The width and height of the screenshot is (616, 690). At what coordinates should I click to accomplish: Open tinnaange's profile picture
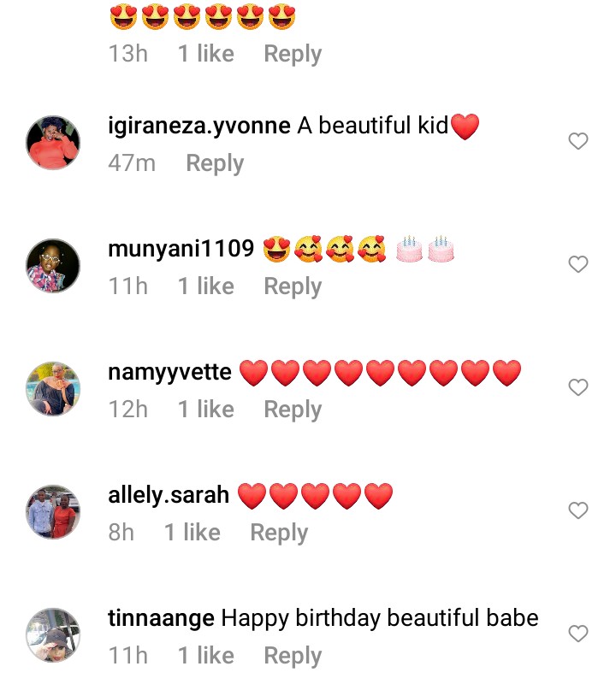(53, 634)
